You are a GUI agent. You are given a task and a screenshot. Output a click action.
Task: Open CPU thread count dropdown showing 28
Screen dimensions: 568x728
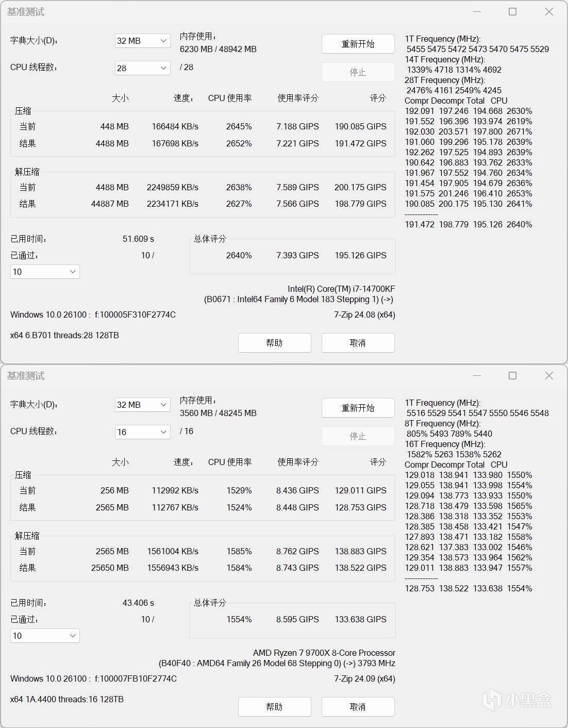[142, 68]
